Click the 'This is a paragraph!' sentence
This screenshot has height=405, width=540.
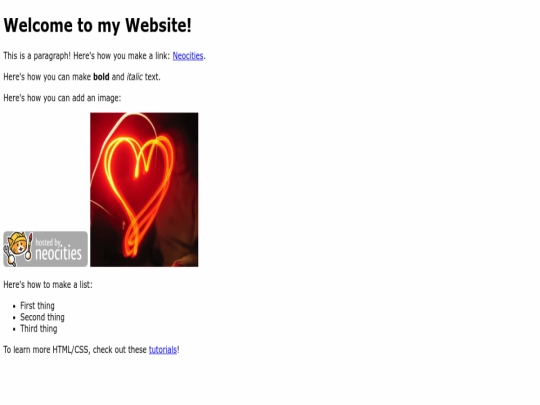(x=37, y=56)
